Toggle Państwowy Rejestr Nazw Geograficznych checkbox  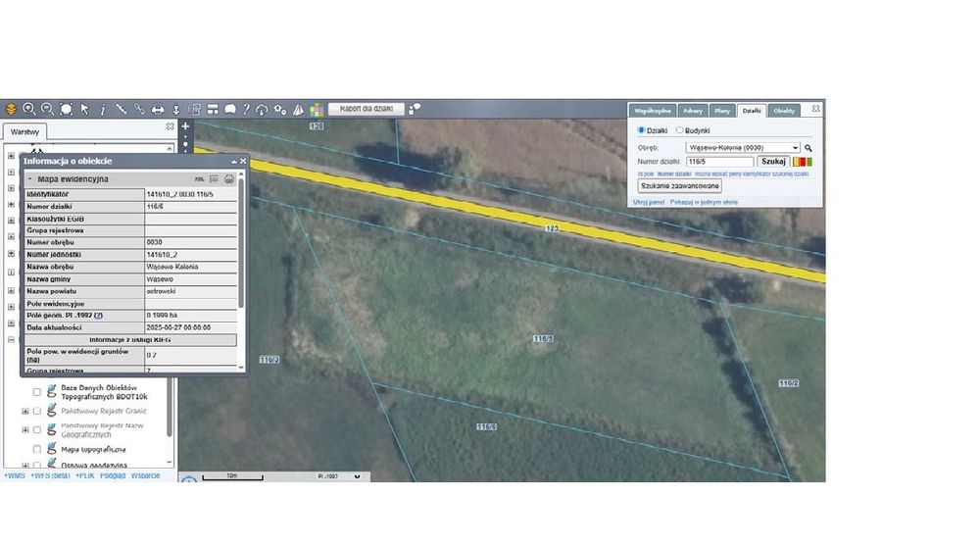tap(37, 429)
